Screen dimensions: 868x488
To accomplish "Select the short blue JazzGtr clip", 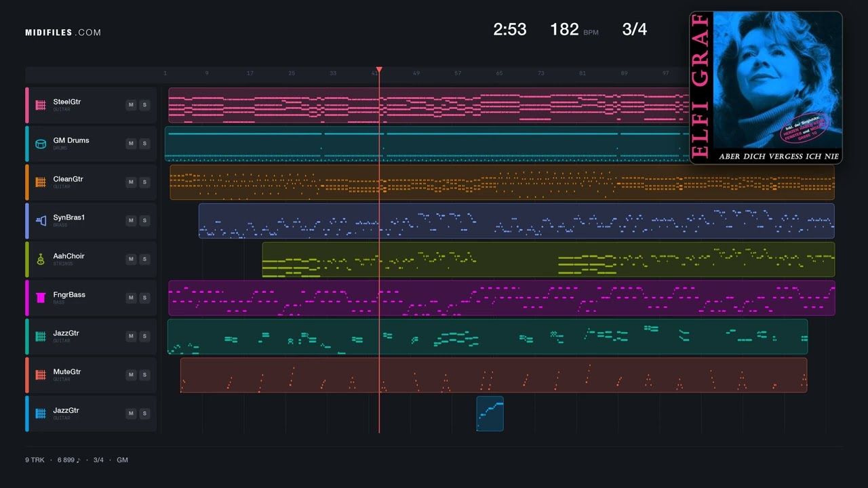I will point(490,414).
